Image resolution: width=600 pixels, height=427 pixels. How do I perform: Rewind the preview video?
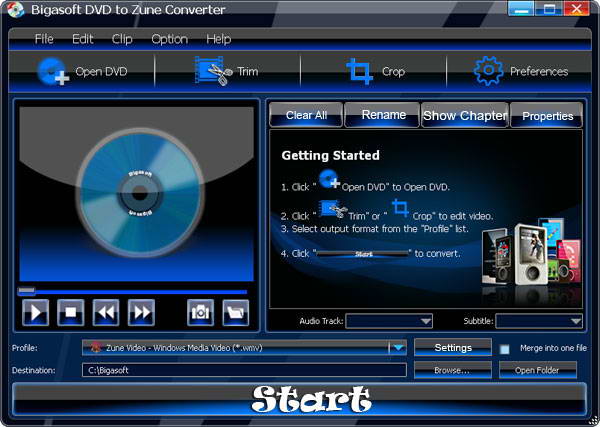click(x=106, y=313)
